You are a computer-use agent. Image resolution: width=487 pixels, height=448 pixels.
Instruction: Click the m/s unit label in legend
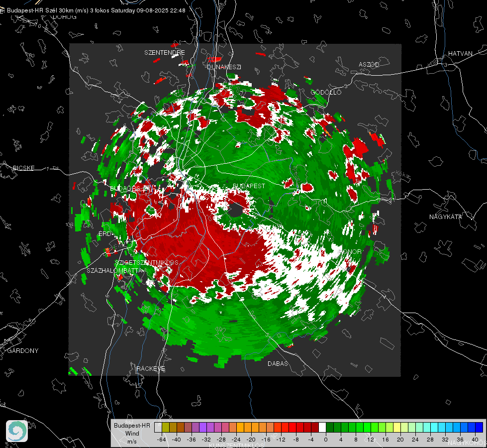pos(132,442)
